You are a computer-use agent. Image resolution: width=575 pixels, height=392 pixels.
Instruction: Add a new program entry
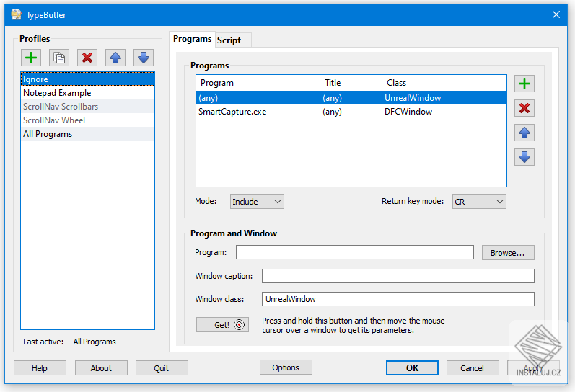(524, 84)
